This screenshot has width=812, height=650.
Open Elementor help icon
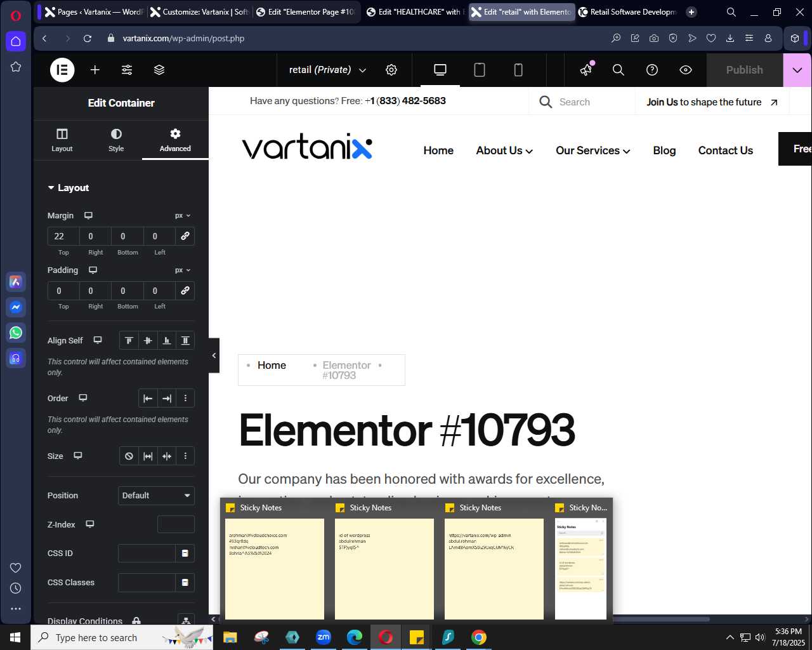click(x=652, y=70)
